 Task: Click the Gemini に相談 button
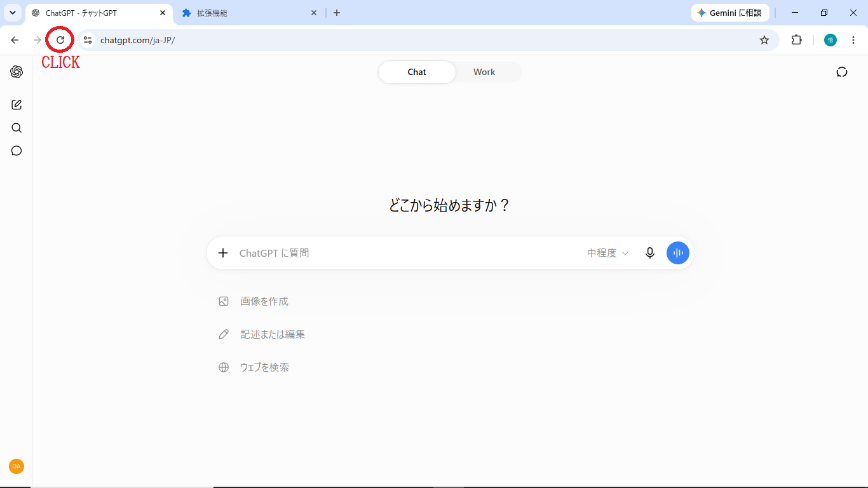[x=730, y=13]
